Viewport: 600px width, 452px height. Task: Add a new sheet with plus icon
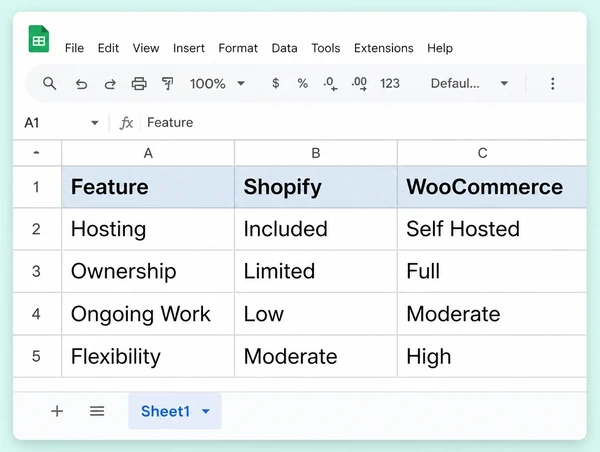pyautogui.click(x=57, y=411)
